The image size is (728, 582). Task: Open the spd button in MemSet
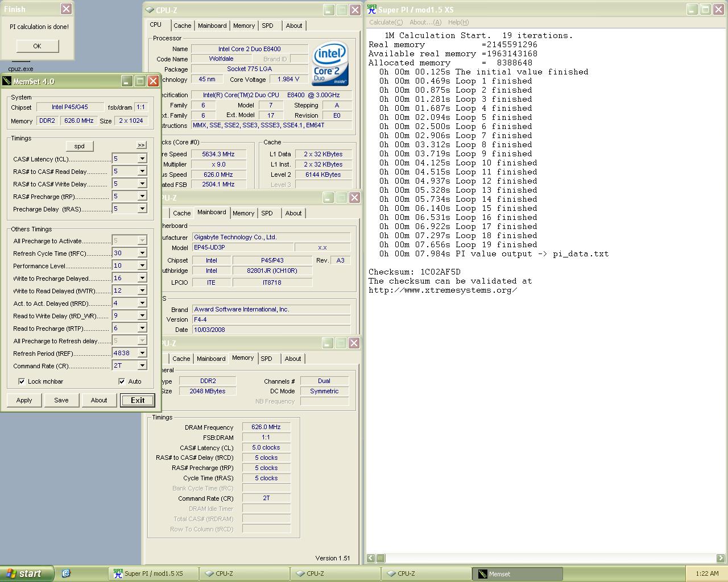pyautogui.click(x=79, y=146)
